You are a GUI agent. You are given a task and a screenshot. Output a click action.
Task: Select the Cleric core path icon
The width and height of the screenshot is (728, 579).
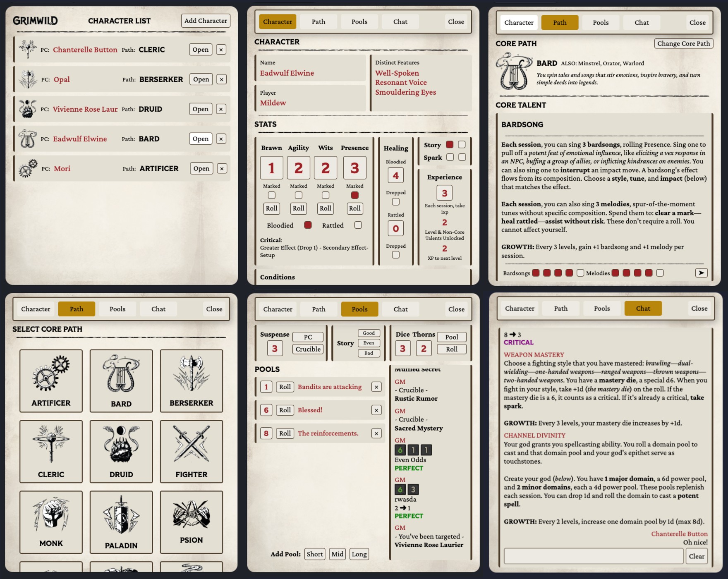pos(51,445)
